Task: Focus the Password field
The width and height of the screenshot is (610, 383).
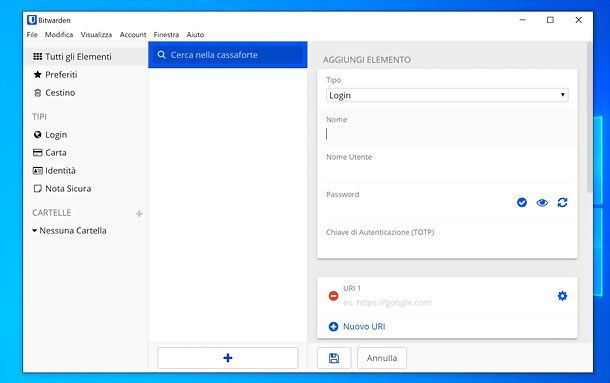Action: (418, 208)
